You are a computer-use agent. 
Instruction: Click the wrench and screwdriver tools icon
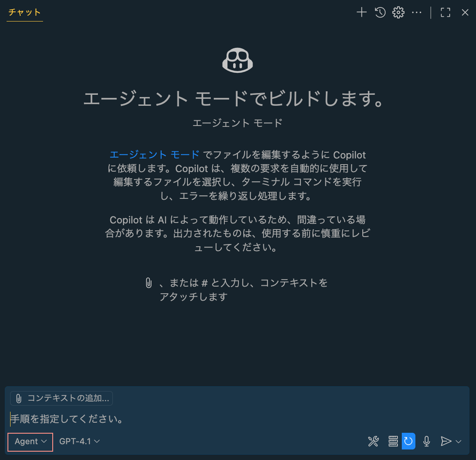(x=373, y=442)
